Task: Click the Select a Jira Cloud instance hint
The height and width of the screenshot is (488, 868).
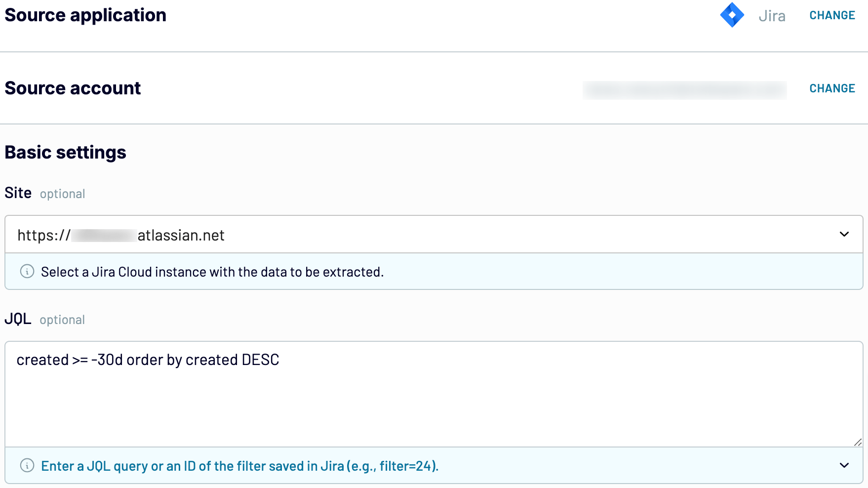Action: coord(212,272)
